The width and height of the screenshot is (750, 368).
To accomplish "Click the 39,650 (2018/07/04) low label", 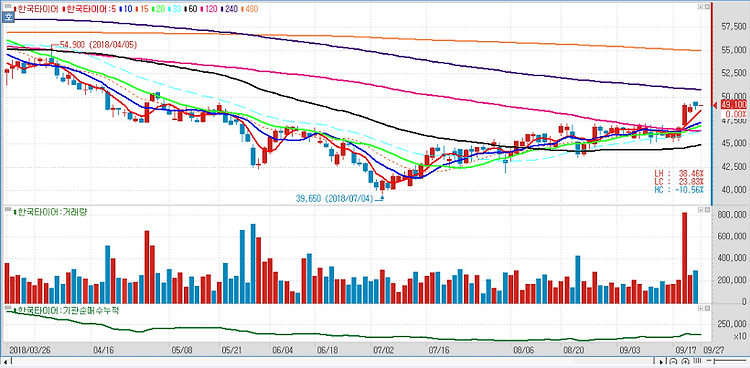I will 334,198.
